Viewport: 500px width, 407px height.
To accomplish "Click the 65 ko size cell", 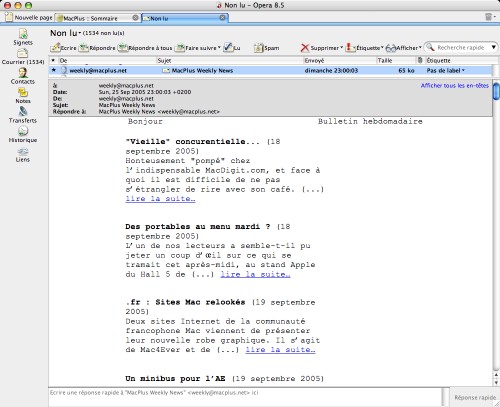I will [x=406, y=70].
